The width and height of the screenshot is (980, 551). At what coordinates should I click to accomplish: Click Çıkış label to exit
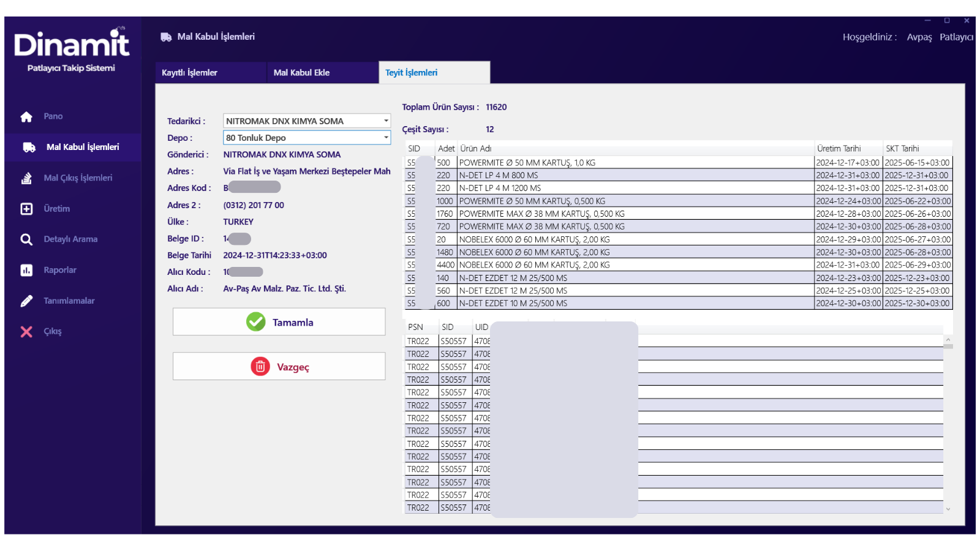pyautogui.click(x=53, y=331)
